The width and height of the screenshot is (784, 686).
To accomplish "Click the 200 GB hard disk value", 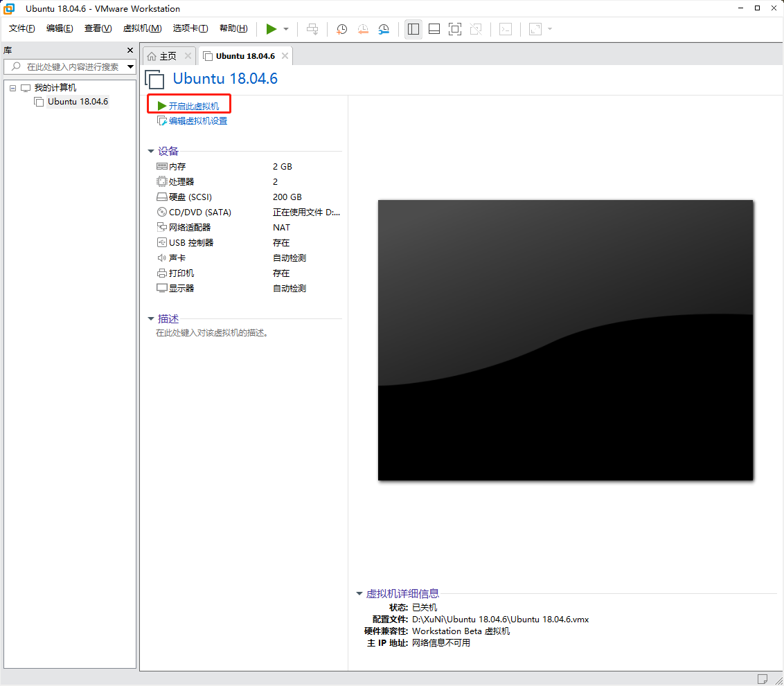I will coord(287,197).
